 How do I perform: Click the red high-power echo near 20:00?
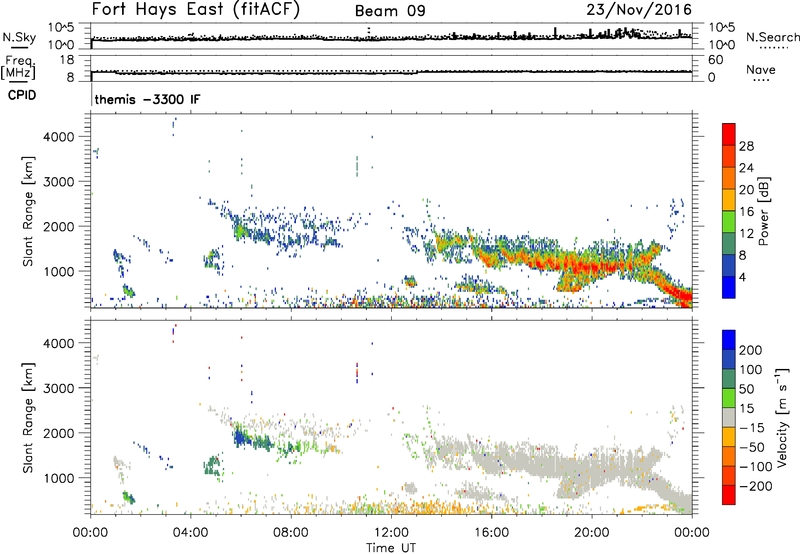coord(592,266)
